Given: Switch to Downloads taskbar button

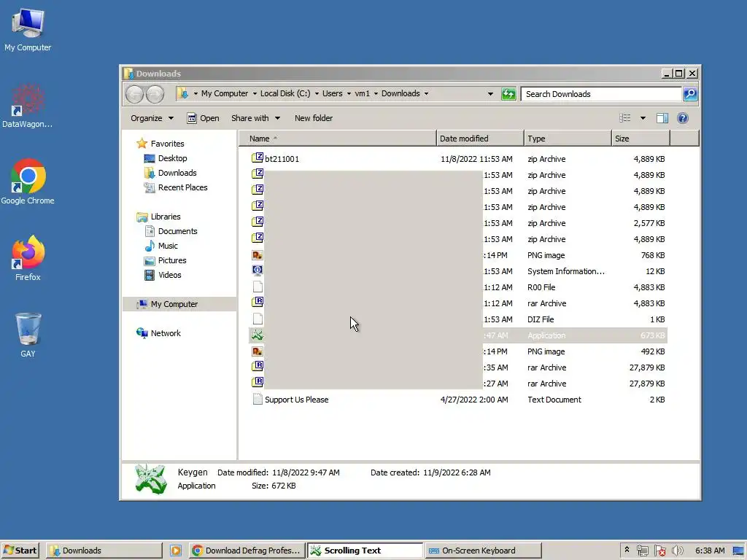Looking at the screenshot, I should (104, 551).
